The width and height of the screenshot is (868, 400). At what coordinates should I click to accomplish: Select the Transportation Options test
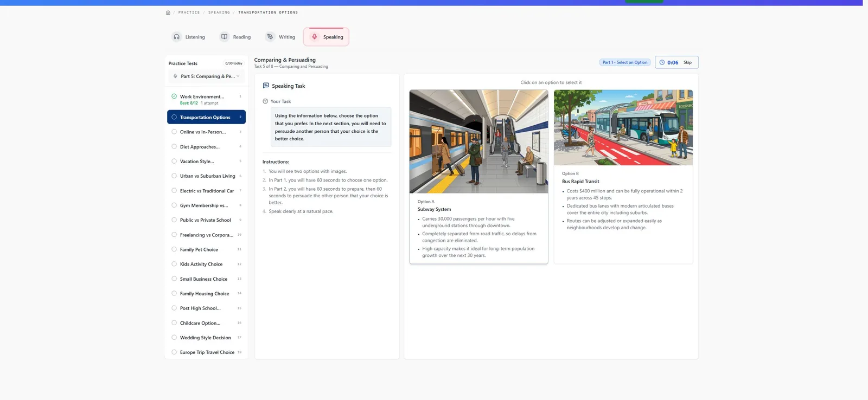click(207, 117)
